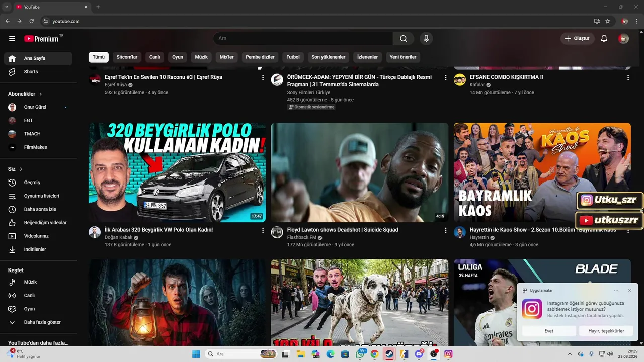Open the account avatar menu

click(x=623, y=39)
